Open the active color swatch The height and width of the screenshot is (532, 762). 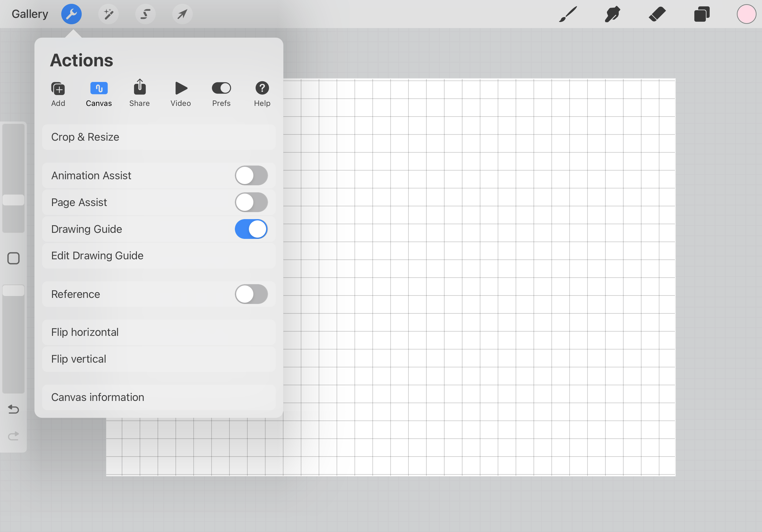click(746, 14)
